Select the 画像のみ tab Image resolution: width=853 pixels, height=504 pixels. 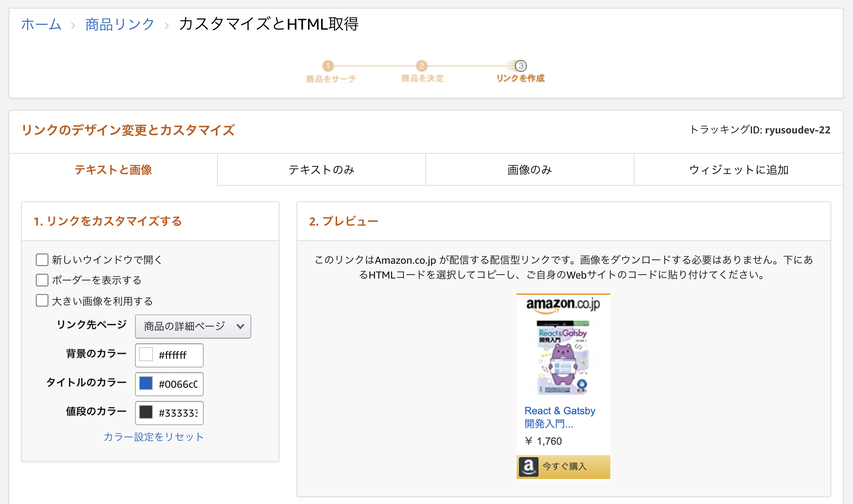pos(530,170)
